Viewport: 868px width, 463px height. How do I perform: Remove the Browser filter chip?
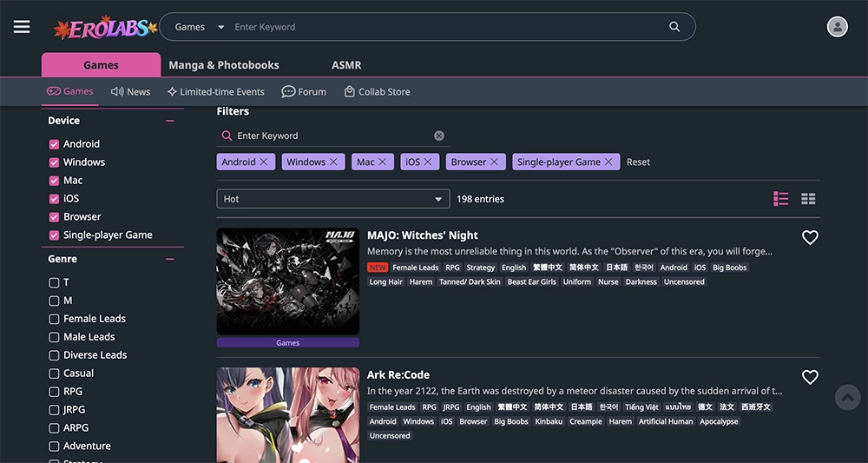click(x=495, y=162)
